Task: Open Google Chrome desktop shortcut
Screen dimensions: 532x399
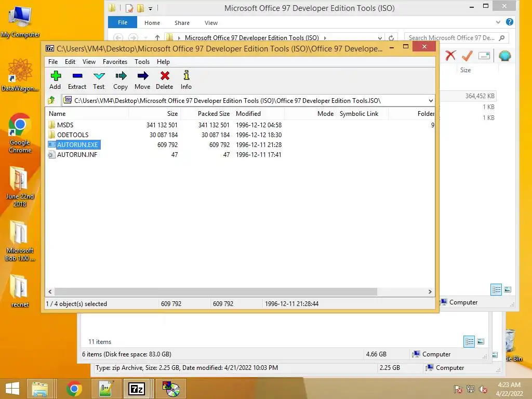Action: (20, 134)
